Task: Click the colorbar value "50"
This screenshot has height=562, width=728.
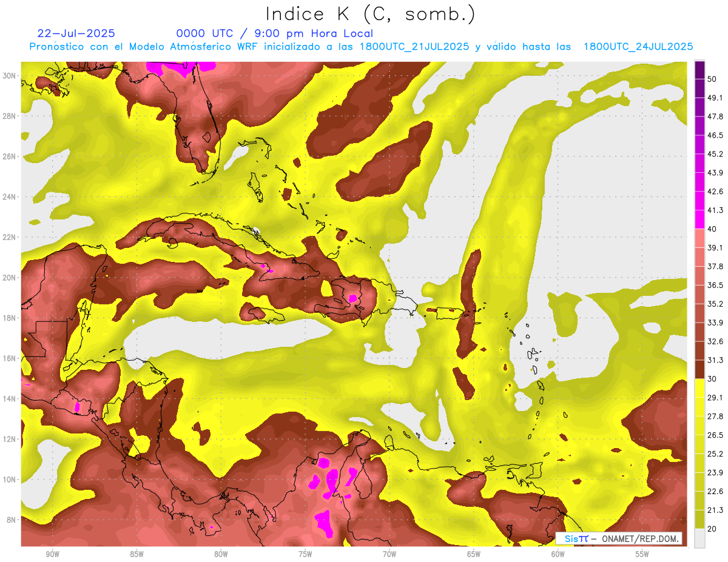Action: pyautogui.click(x=713, y=79)
